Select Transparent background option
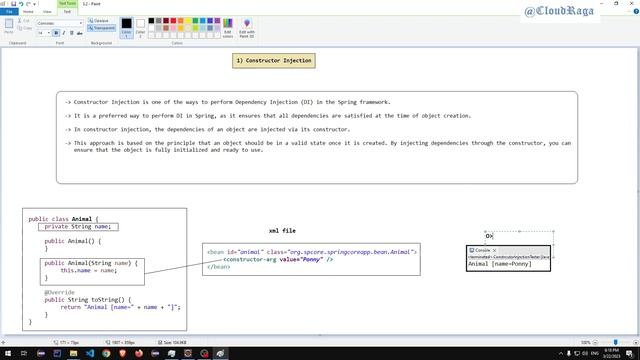Image resolution: width=640 pixels, height=360 pixels. (102, 28)
